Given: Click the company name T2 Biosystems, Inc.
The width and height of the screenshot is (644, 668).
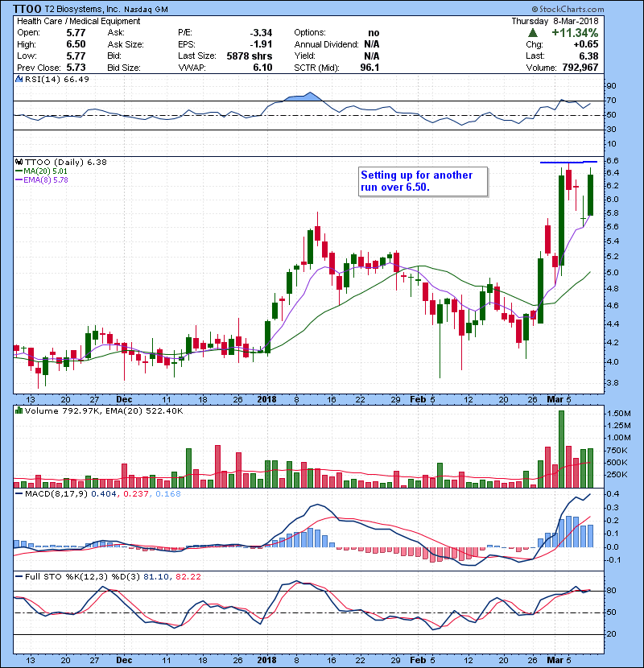Looking at the screenshot, I should click(x=82, y=9).
